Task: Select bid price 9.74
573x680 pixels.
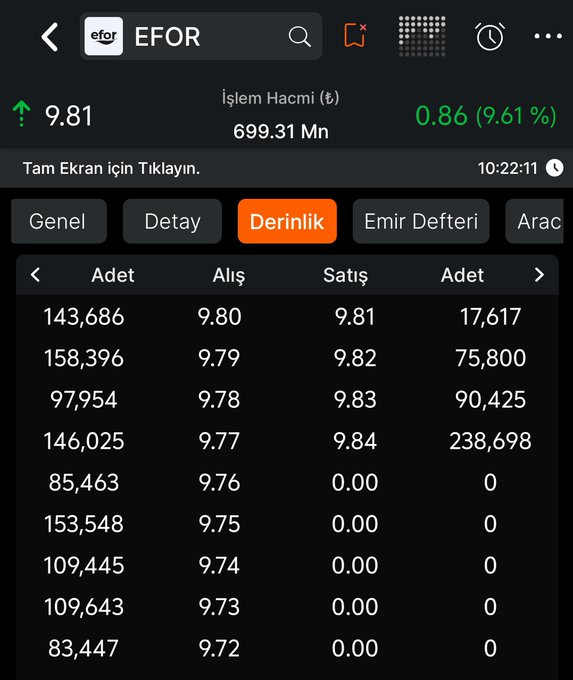Action: [x=219, y=566]
